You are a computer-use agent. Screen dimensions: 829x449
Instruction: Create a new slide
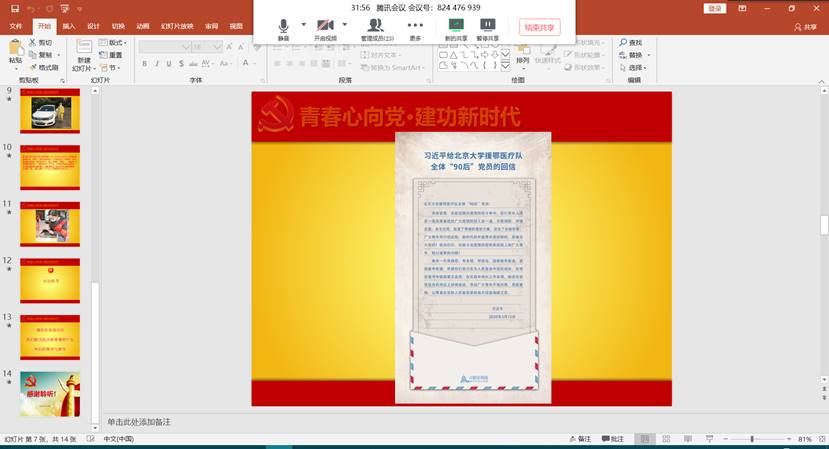84,50
